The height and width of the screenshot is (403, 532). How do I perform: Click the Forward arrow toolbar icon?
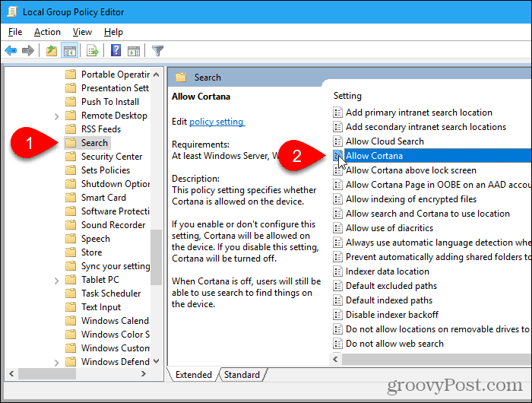point(28,51)
